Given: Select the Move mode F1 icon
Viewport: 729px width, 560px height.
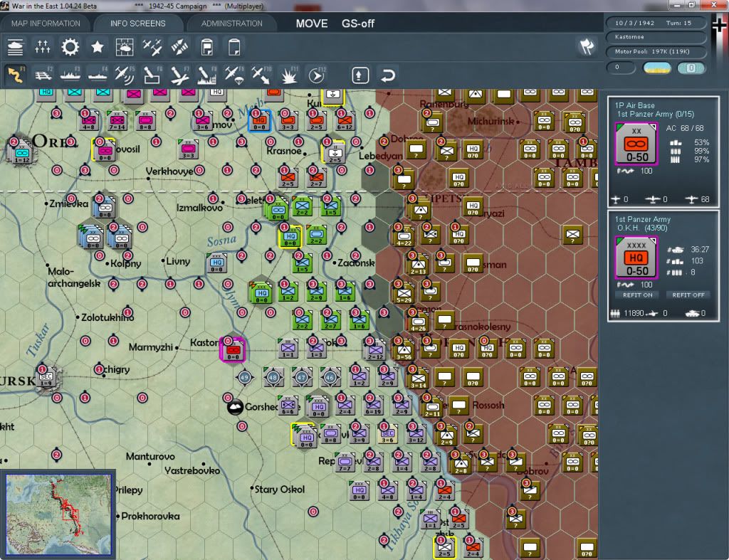Looking at the screenshot, I should [x=16, y=75].
